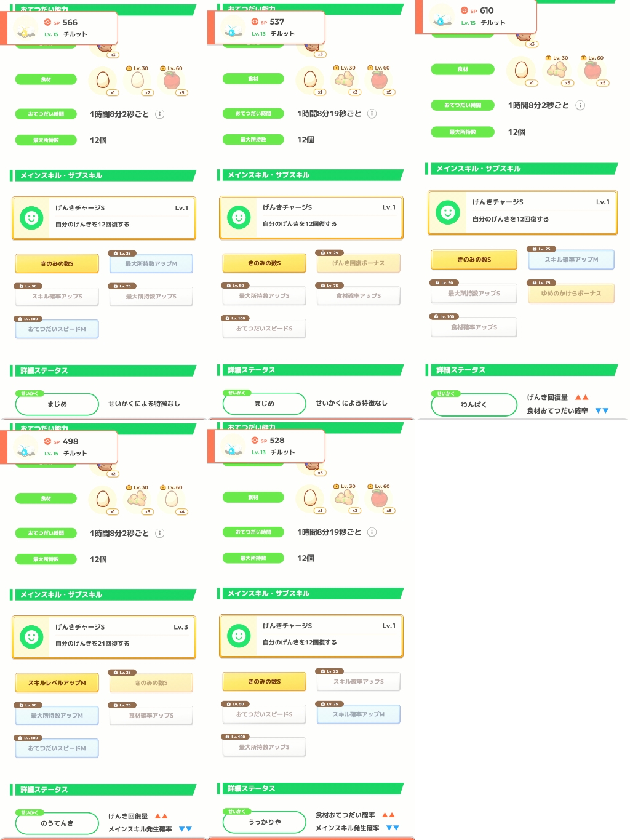Open the Lv.3 げんきチャージS main skill card
Screen dimensions: 630x840
[104, 637]
